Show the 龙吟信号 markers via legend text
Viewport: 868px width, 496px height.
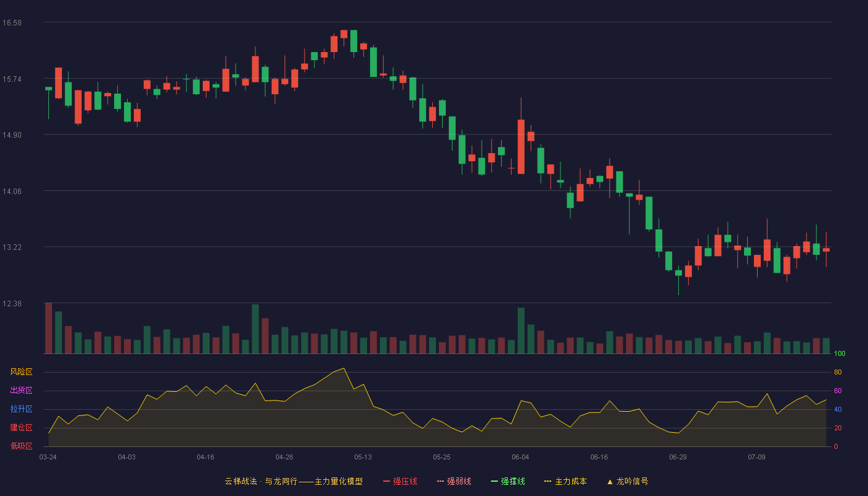pyautogui.click(x=632, y=481)
